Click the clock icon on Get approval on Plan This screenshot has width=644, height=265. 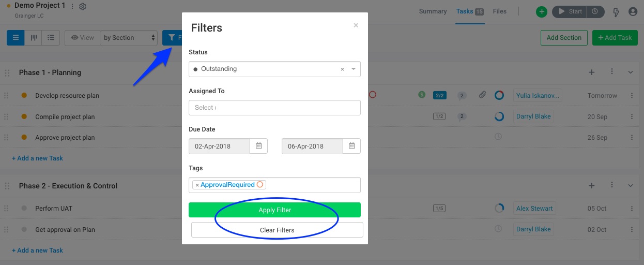coord(499,229)
